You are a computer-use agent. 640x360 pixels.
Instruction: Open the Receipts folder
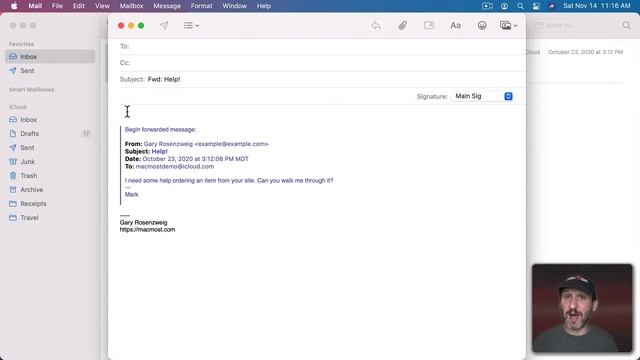50,204
